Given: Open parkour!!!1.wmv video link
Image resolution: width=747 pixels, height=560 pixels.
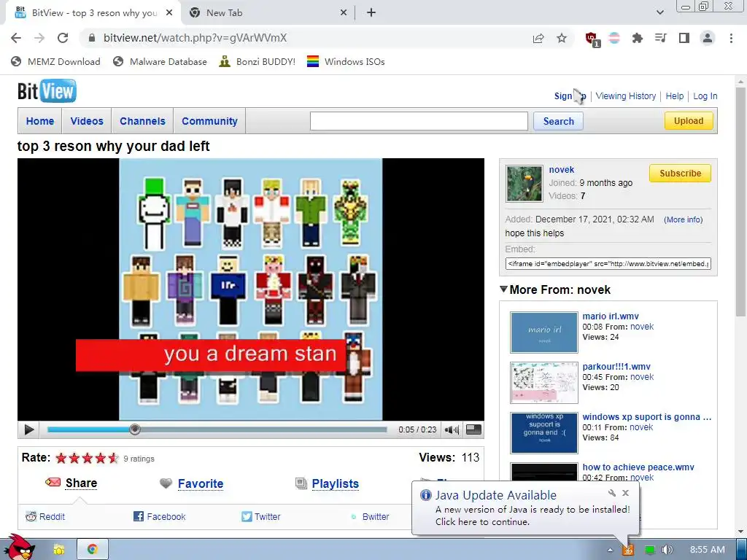Looking at the screenshot, I should coord(616,367).
